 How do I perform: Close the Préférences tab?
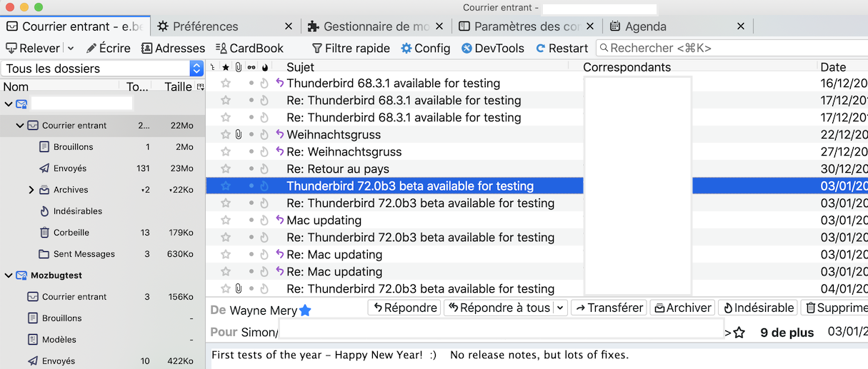coord(289,26)
